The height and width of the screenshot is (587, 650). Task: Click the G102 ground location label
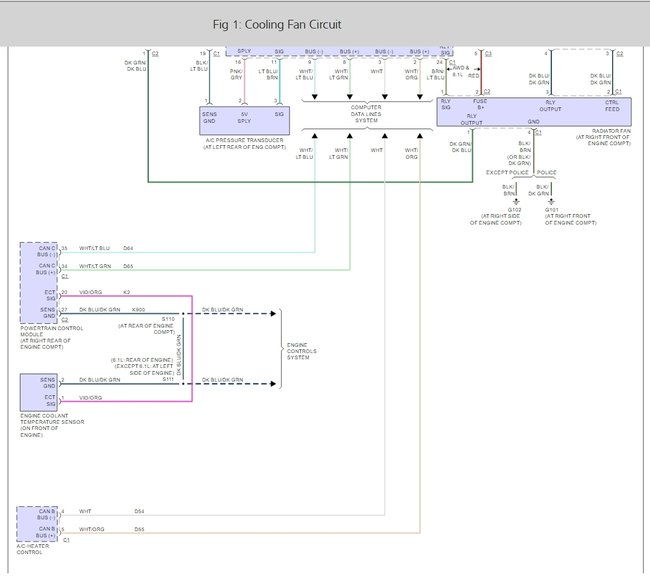tap(495, 216)
